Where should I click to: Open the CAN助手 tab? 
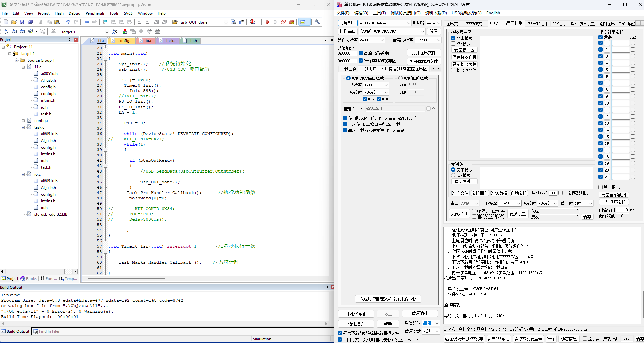pos(559,24)
